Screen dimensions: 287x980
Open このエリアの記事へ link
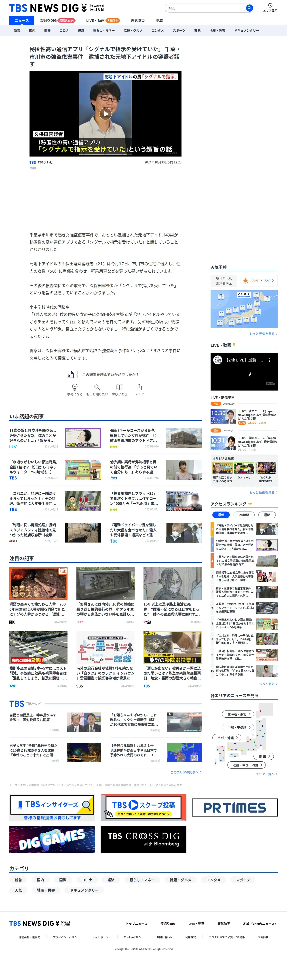pyautogui.click(x=186, y=772)
